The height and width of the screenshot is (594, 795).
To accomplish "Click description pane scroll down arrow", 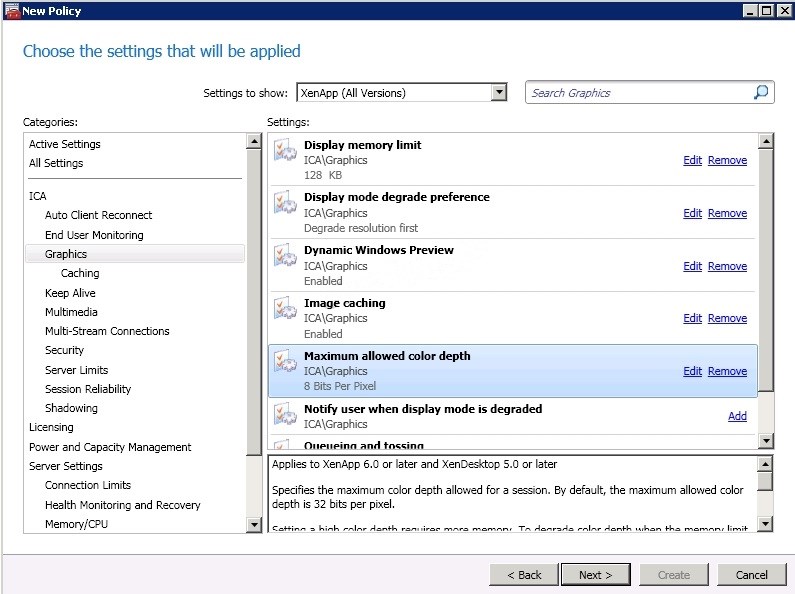I will 765,524.
